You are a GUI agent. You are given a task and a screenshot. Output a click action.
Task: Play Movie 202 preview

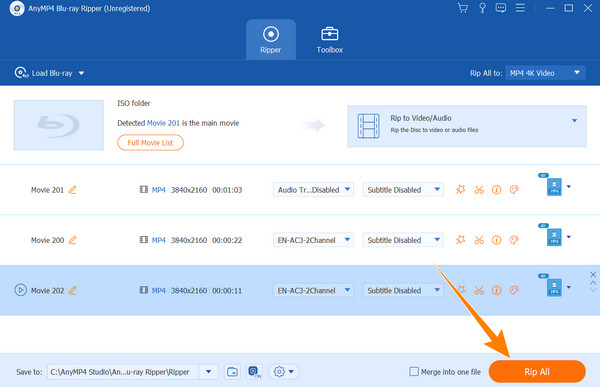pos(20,290)
